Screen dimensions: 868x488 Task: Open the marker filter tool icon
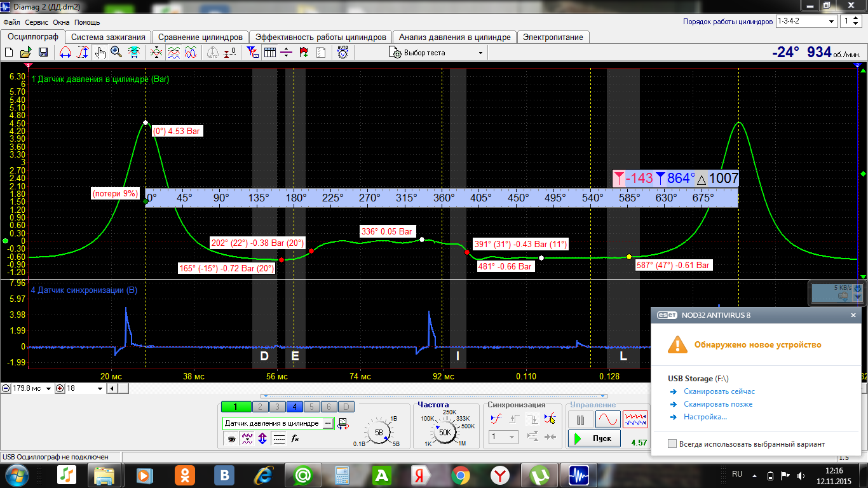[252, 52]
